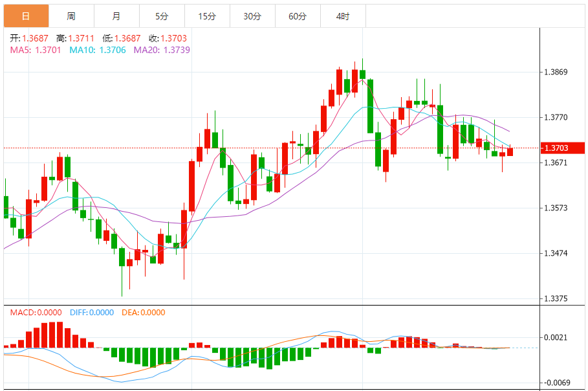This screenshot has width=588, height=391.
Task: Click the MACD:0.0000 indicator label
Action: pos(36,313)
